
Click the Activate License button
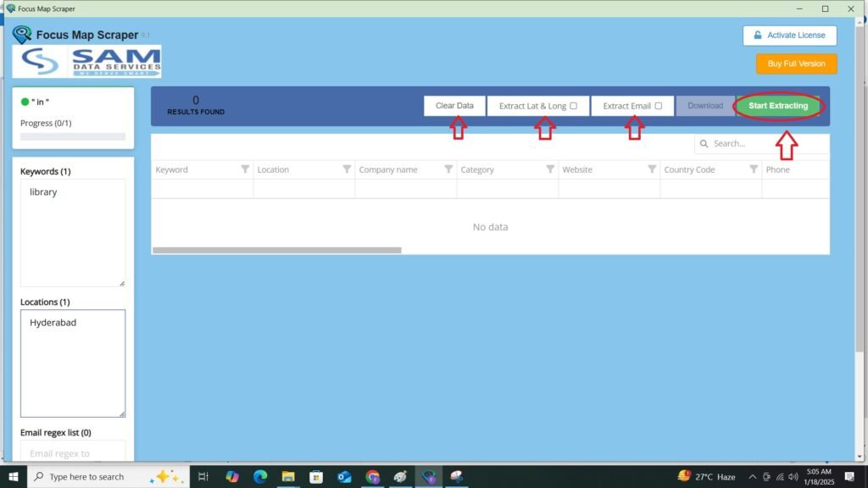pos(790,36)
